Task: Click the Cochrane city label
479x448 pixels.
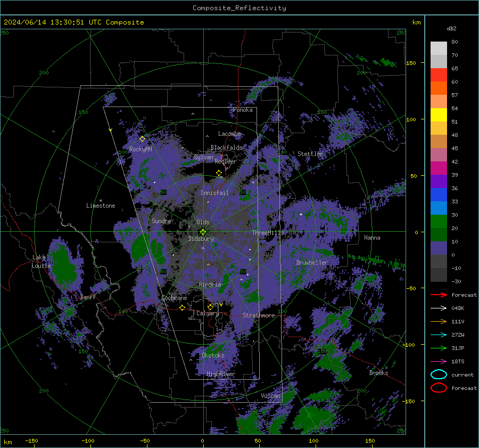Action: [x=174, y=298]
